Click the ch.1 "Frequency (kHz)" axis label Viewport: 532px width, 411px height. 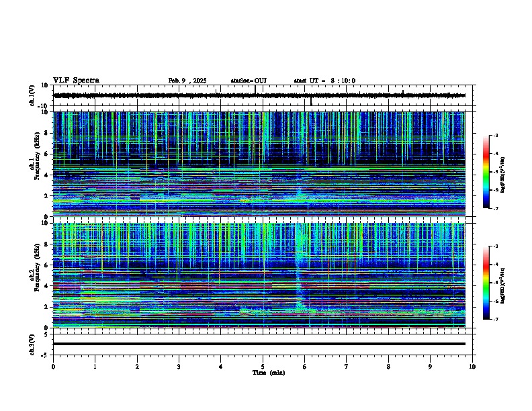pyautogui.click(x=37, y=156)
